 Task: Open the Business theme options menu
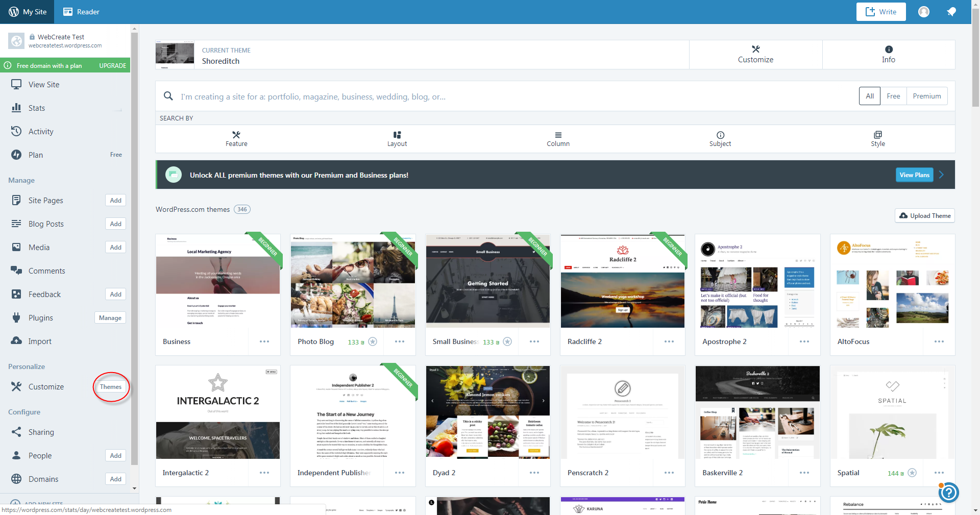[264, 341]
